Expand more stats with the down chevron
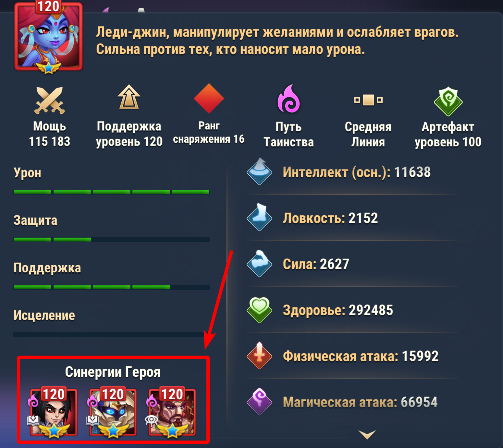 tap(367, 434)
